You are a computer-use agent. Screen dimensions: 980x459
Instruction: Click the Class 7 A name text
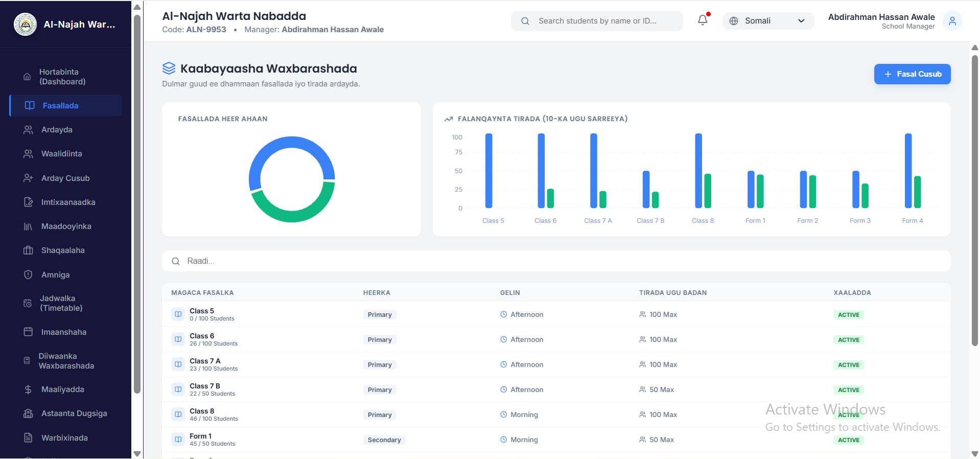(205, 361)
